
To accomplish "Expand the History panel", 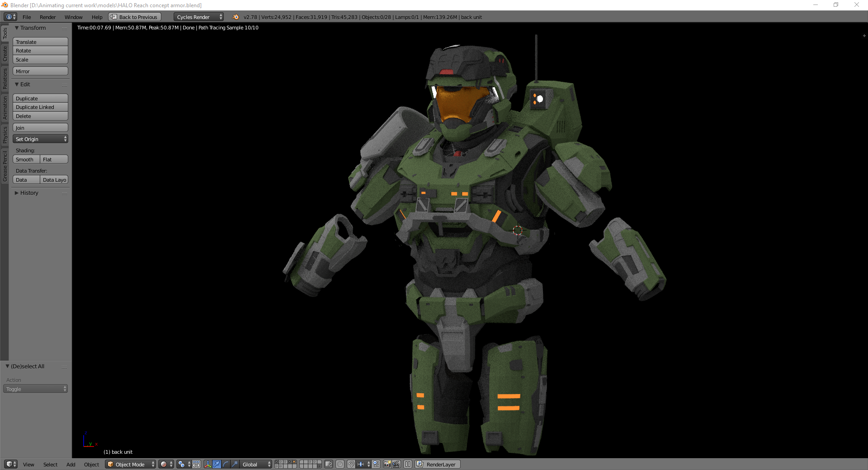I will 29,193.
